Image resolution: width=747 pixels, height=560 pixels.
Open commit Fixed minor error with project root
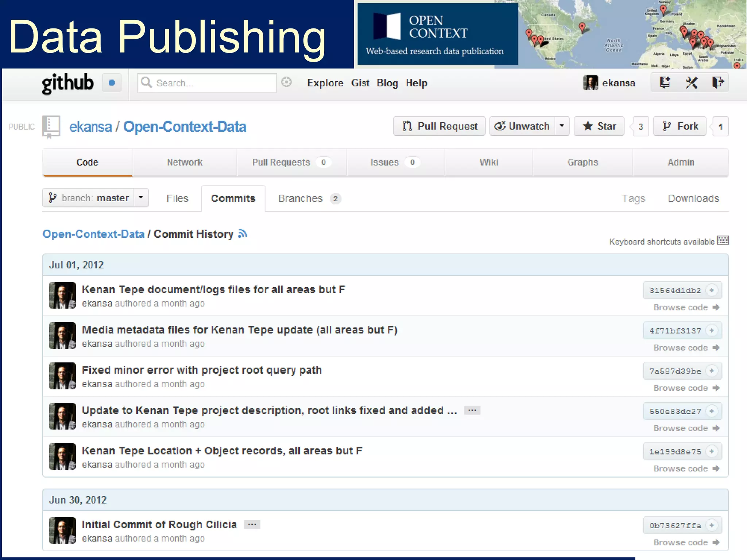click(x=202, y=370)
